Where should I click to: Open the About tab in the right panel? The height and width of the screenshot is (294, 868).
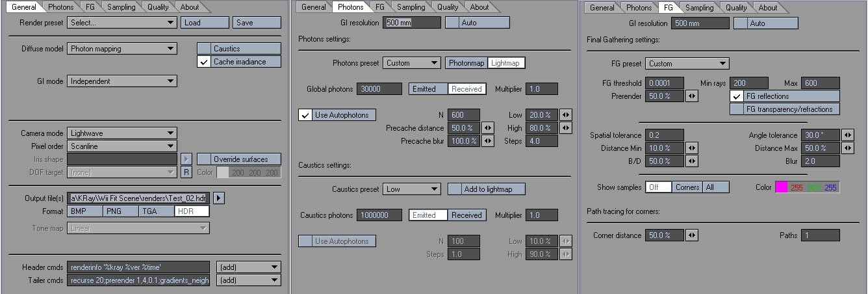pos(768,7)
